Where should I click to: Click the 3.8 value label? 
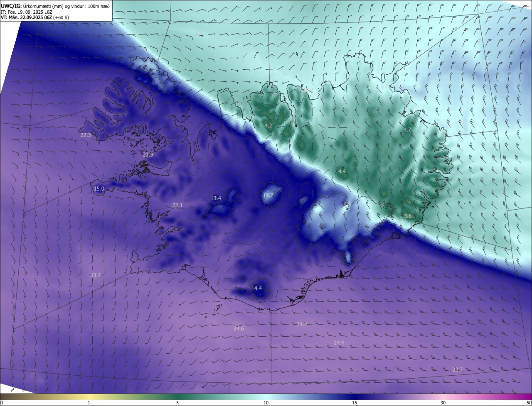click(408, 216)
